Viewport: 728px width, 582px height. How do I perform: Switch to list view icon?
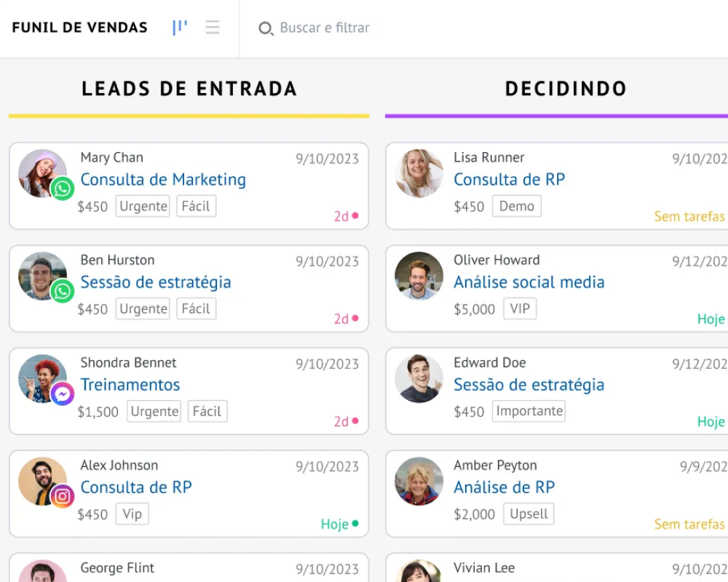(213, 28)
